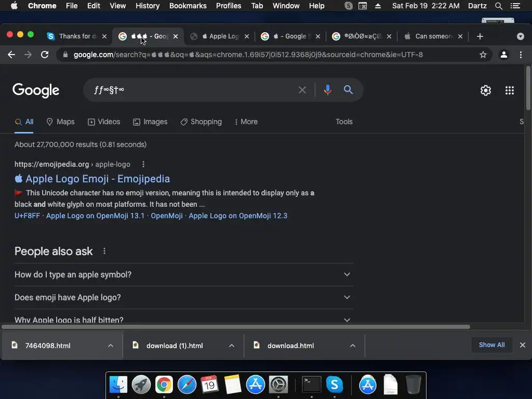
Task: Open Trash from the Dock
Action: (x=413, y=384)
